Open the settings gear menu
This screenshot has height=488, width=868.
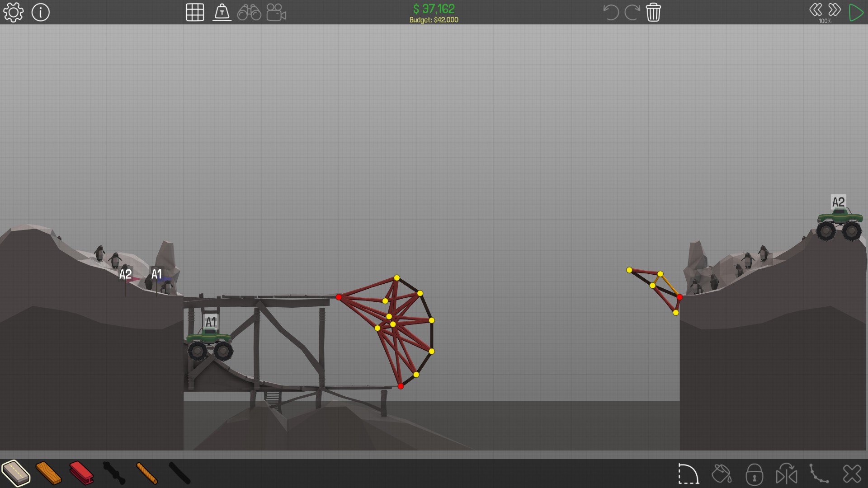[13, 12]
